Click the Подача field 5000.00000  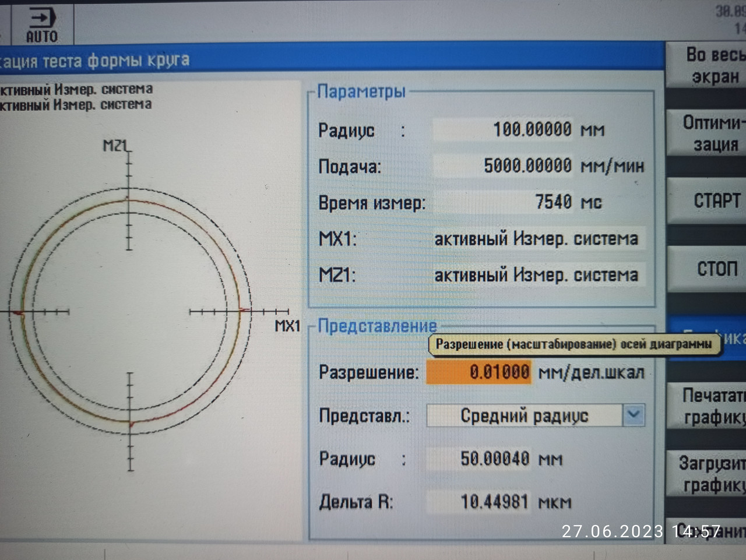click(503, 165)
